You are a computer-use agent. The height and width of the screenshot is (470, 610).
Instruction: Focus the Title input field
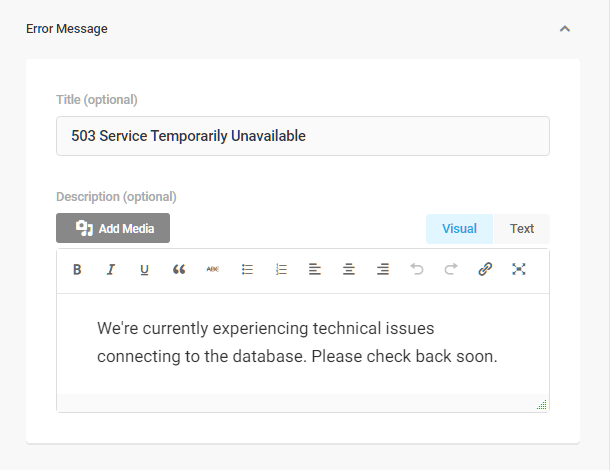point(303,136)
